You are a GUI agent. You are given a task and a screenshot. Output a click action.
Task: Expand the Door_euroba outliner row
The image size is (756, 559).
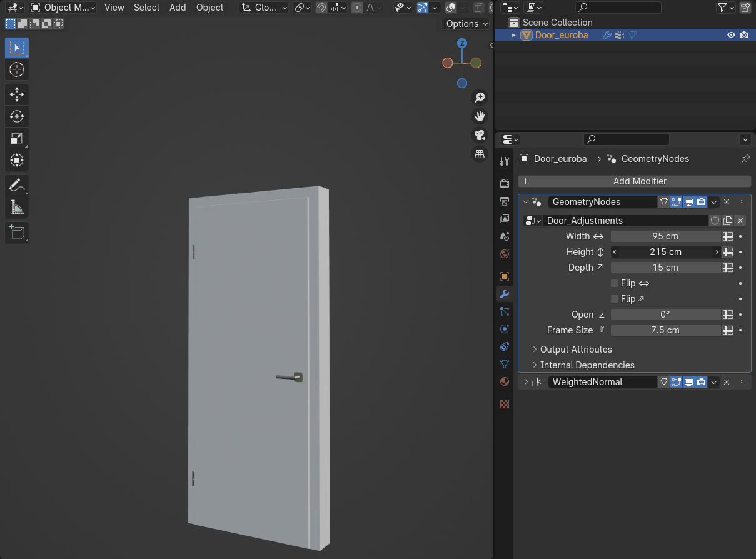pyautogui.click(x=514, y=35)
